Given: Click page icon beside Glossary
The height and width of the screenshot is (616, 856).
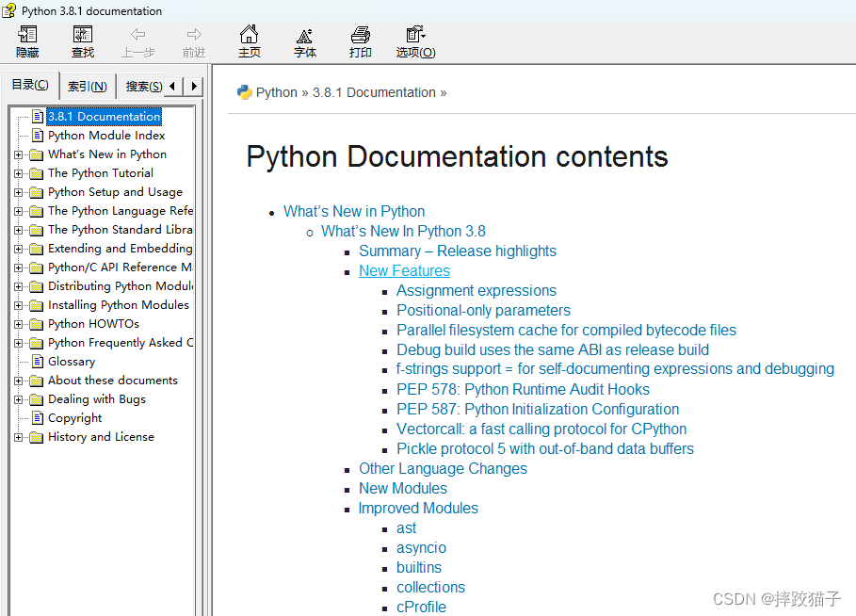Looking at the screenshot, I should pos(38,361).
